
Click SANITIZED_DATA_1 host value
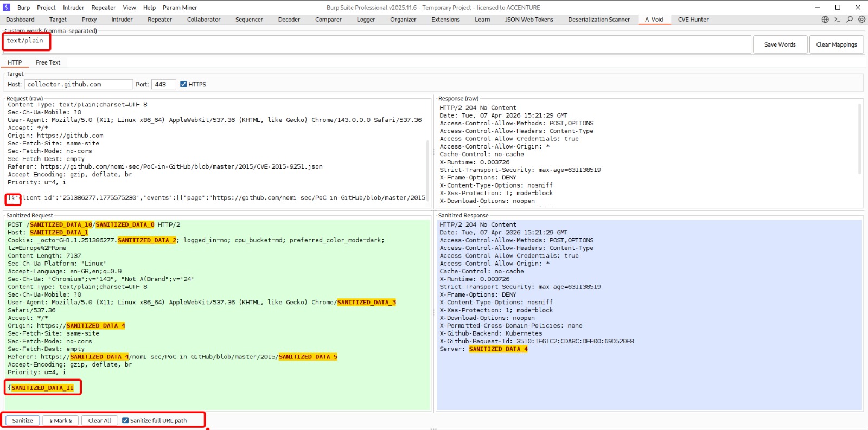59,232
